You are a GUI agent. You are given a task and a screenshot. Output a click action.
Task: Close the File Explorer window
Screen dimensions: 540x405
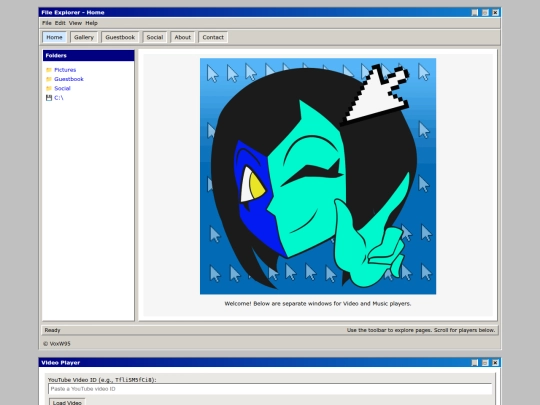[495, 13]
